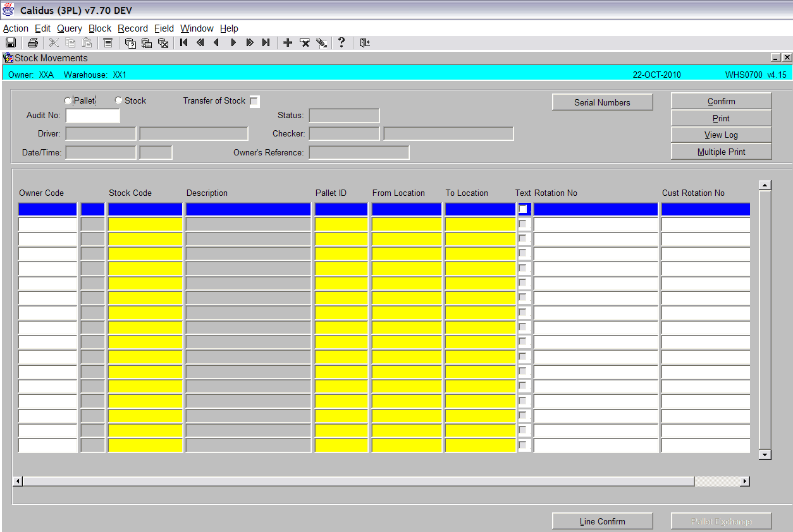Insert a new record with plus icon
Viewport: 793px width, 532px height.
coord(288,42)
